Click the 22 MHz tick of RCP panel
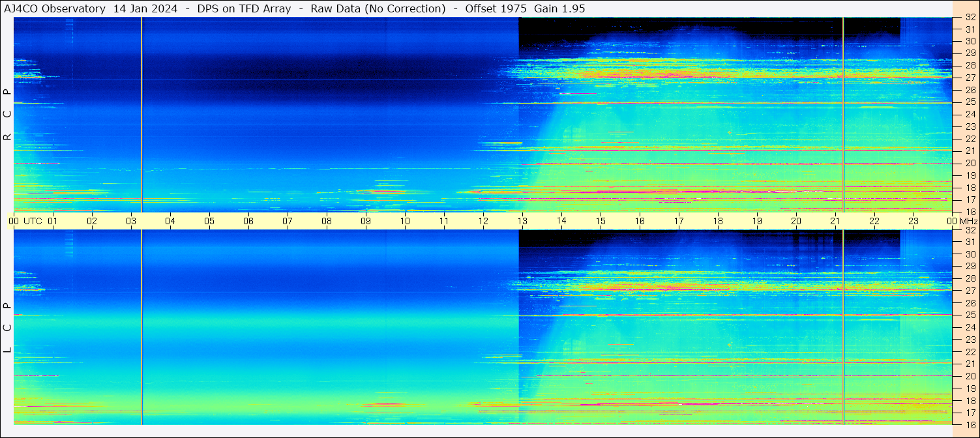This screenshot has width=980, height=438. 970,139
